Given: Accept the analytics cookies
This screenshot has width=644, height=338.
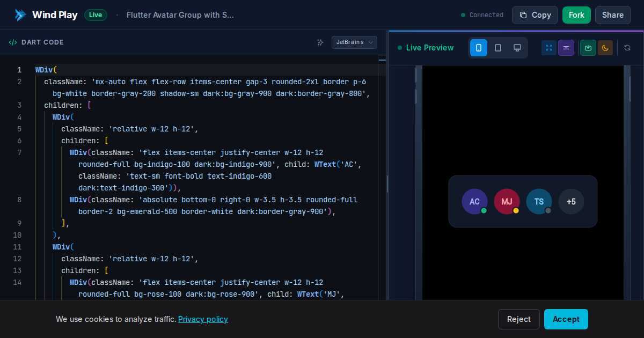Looking at the screenshot, I should 566,319.
